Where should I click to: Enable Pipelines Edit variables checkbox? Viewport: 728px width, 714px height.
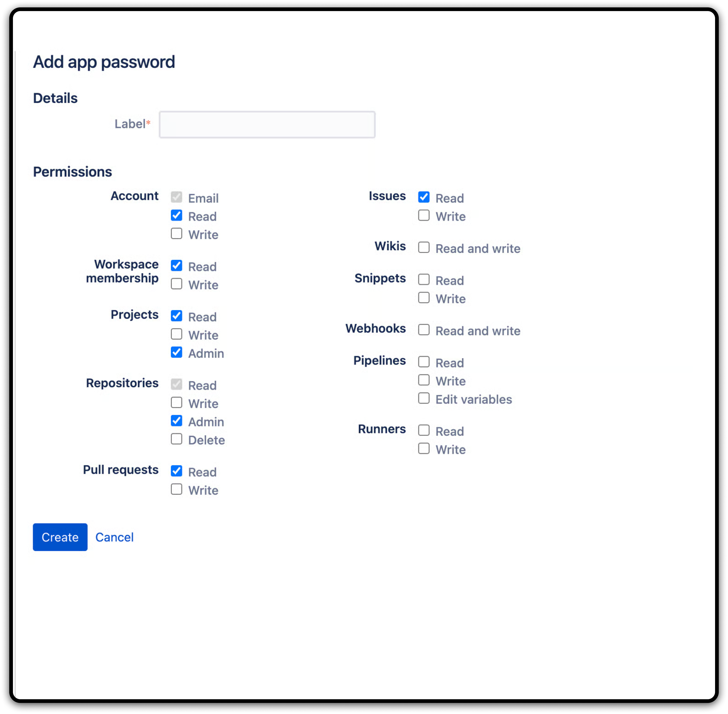424,399
